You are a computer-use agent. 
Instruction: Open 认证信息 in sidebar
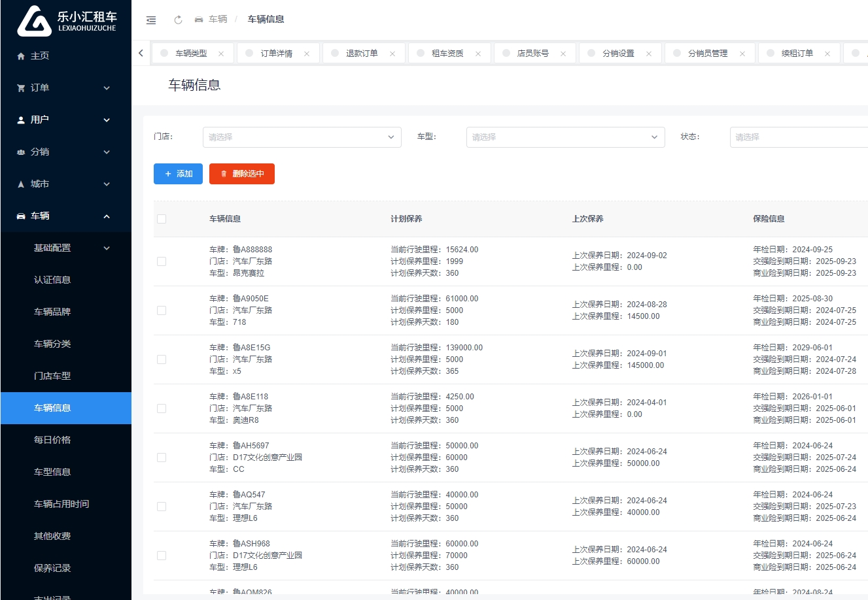point(66,280)
